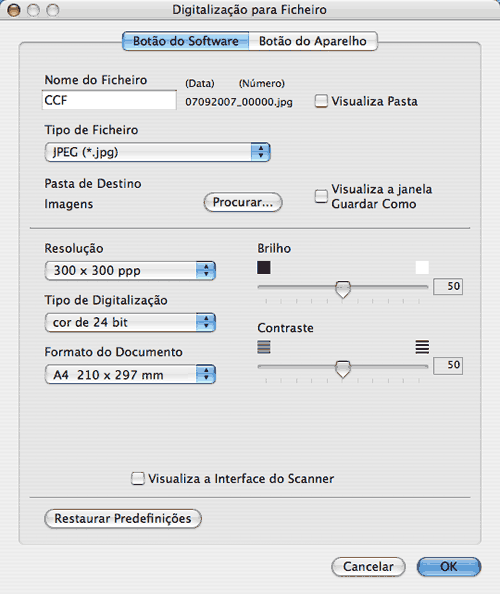Enable the Visualiza Pasta checkbox

click(x=321, y=101)
